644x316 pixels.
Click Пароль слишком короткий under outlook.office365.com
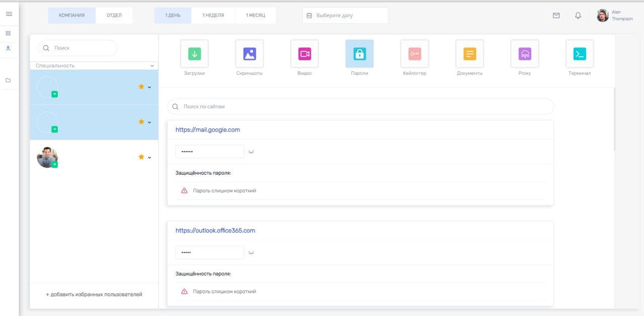pos(224,291)
